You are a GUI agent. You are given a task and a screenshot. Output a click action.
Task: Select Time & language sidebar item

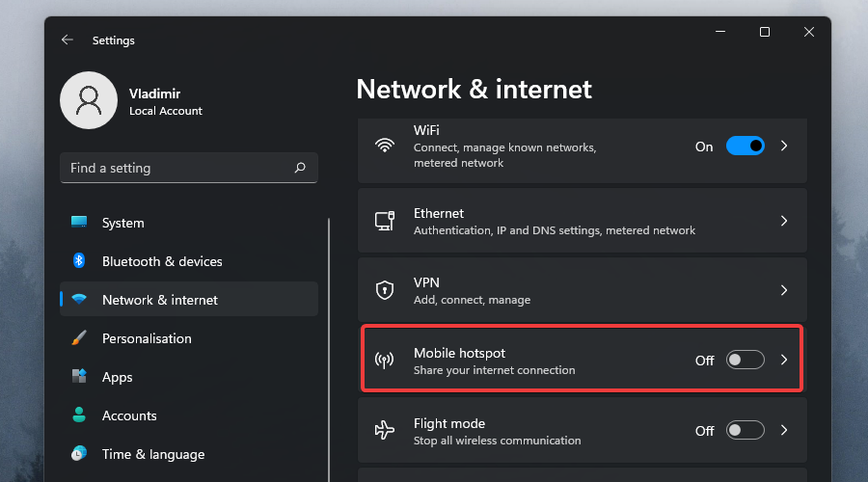(152, 454)
